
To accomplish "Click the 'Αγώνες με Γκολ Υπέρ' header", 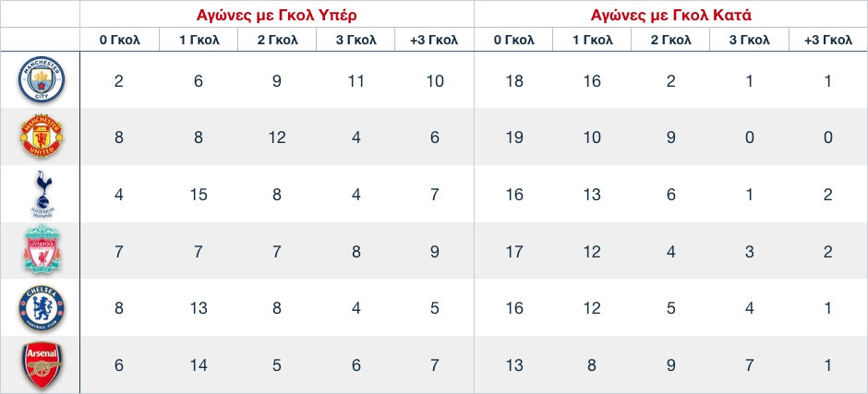I will point(277,15).
